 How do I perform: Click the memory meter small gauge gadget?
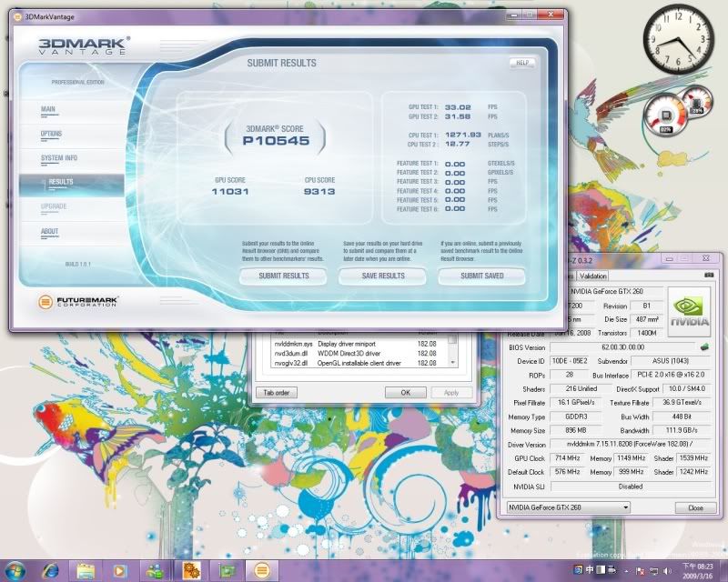point(697,101)
